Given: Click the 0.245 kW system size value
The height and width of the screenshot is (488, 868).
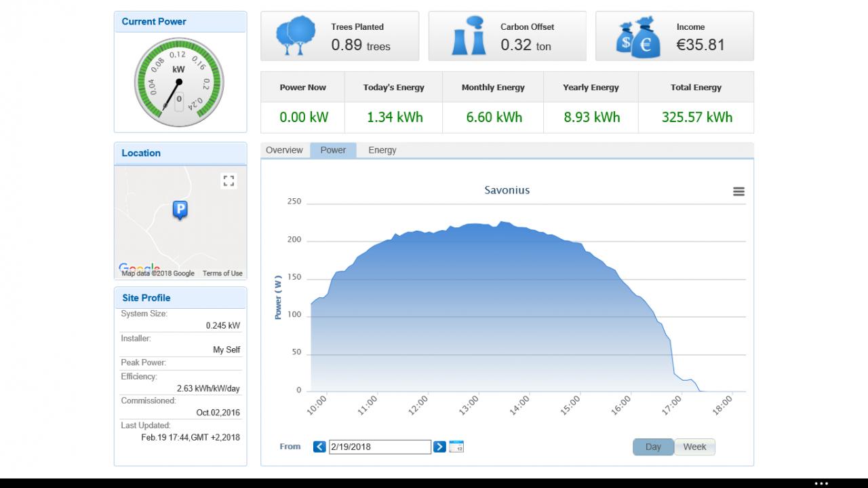Looking at the screenshot, I should click(223, 325).
